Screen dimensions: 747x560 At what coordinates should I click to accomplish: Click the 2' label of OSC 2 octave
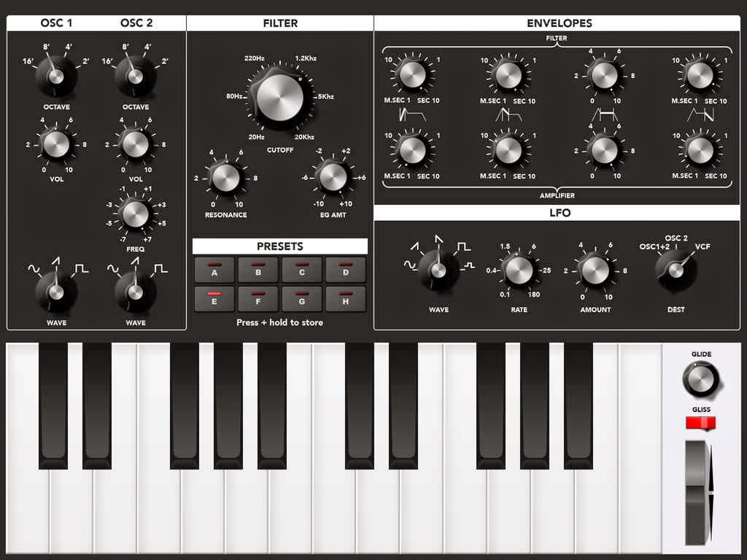click(x=165, y=61)
